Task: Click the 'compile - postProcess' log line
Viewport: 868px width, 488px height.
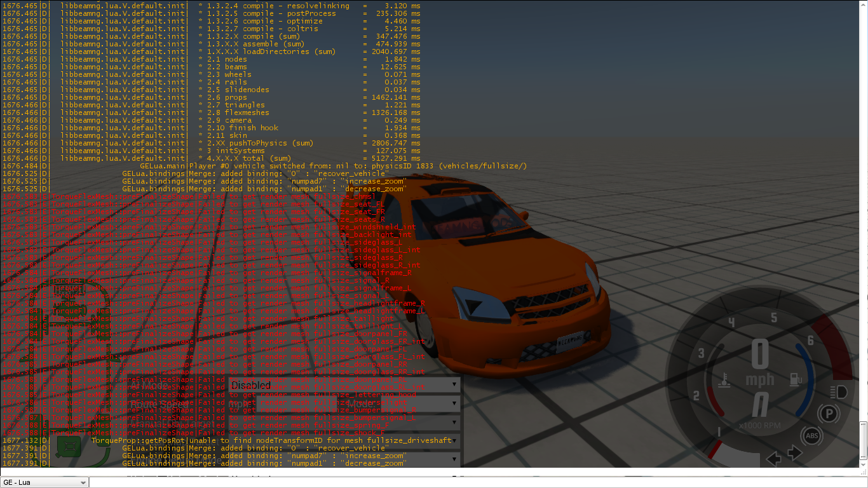Action: pos(211,13)
